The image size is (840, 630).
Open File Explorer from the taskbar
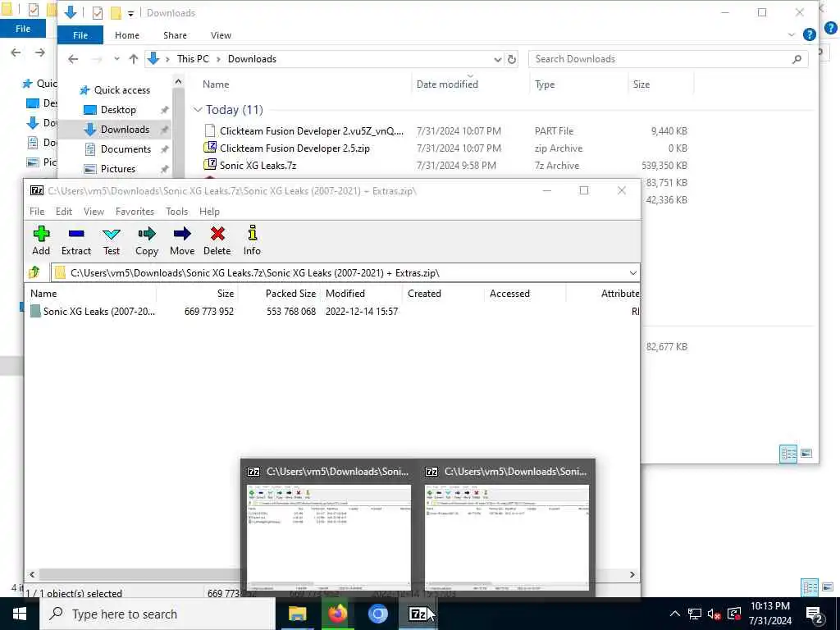coord(297,614)
